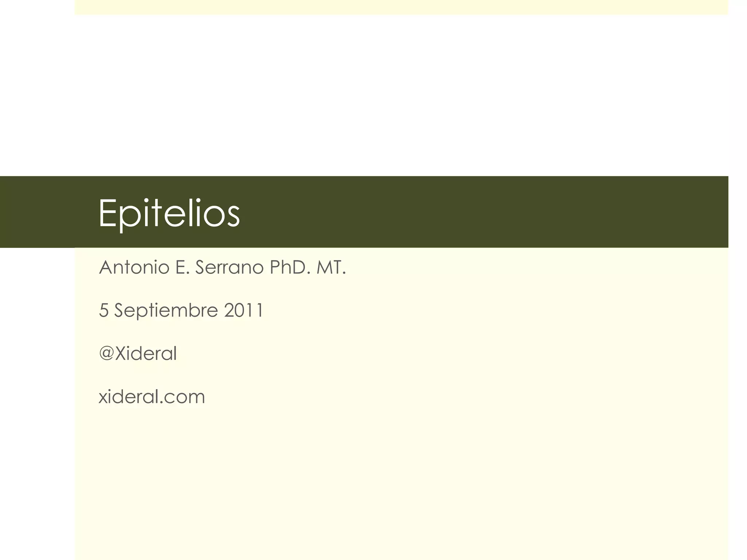Open the xideral.com website link

click(152, 396)
